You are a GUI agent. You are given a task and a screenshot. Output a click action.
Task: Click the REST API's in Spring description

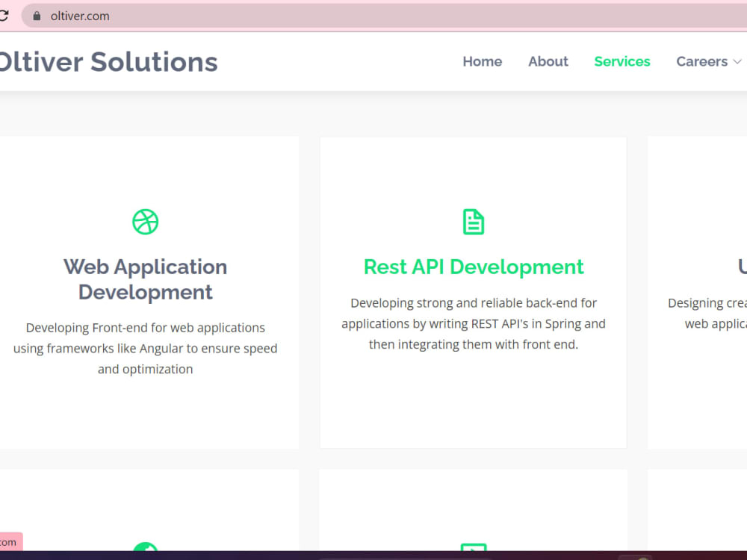point(474,323)
